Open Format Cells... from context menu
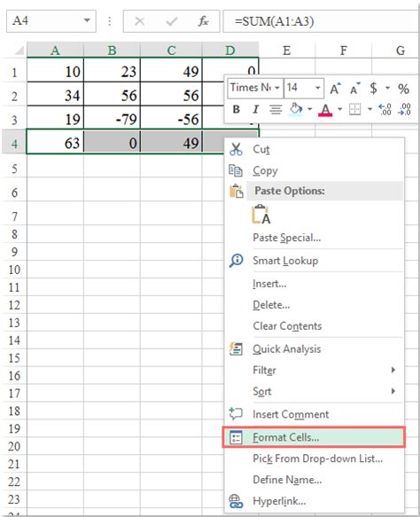420x517 pixels. click(314, 437)
